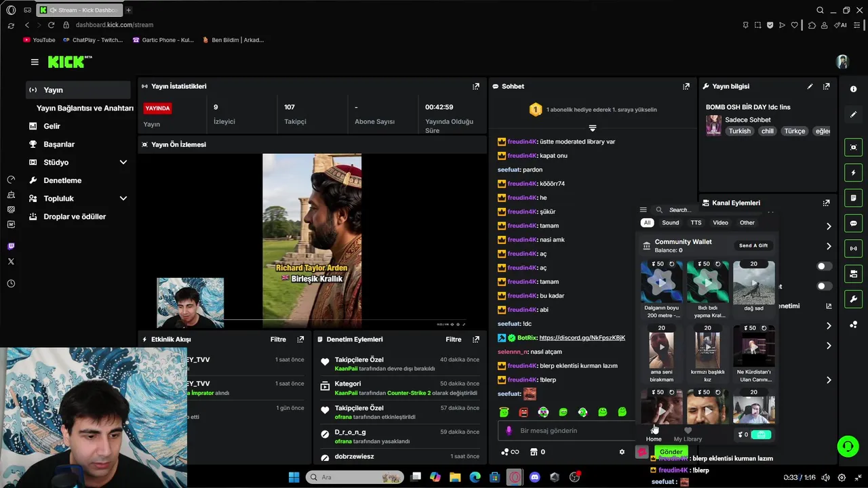Viewport: 868px width, 488px height.
Task: Click the Twitch icon in browser sidebar
Action: click(x=11, y=247)
